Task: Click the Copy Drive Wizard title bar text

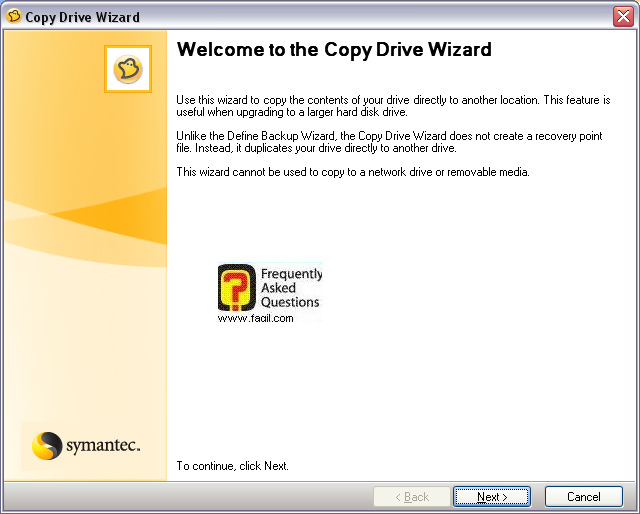Action: (x=82, y=17)
